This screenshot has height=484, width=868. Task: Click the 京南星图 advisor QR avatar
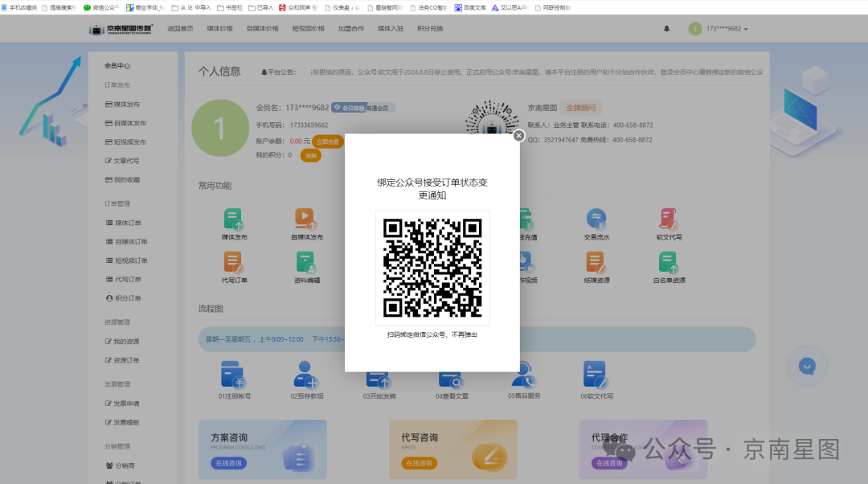coord(492,118)
